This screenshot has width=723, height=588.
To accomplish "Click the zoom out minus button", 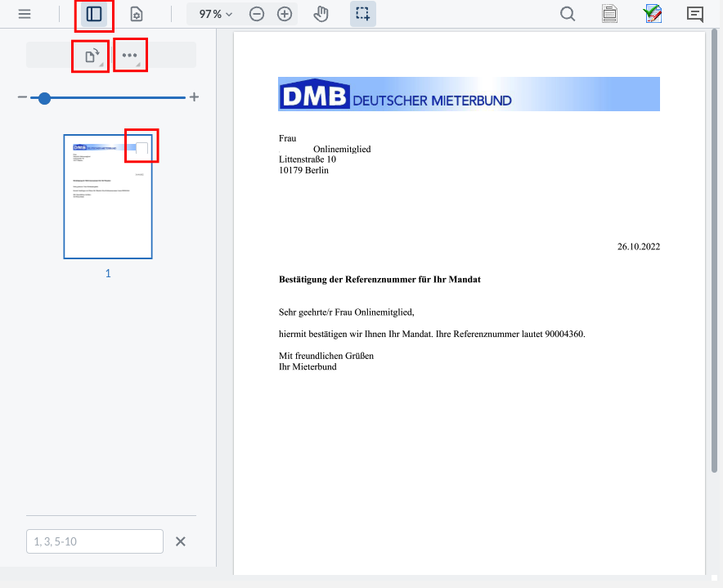I will click(x=257, y=14).
